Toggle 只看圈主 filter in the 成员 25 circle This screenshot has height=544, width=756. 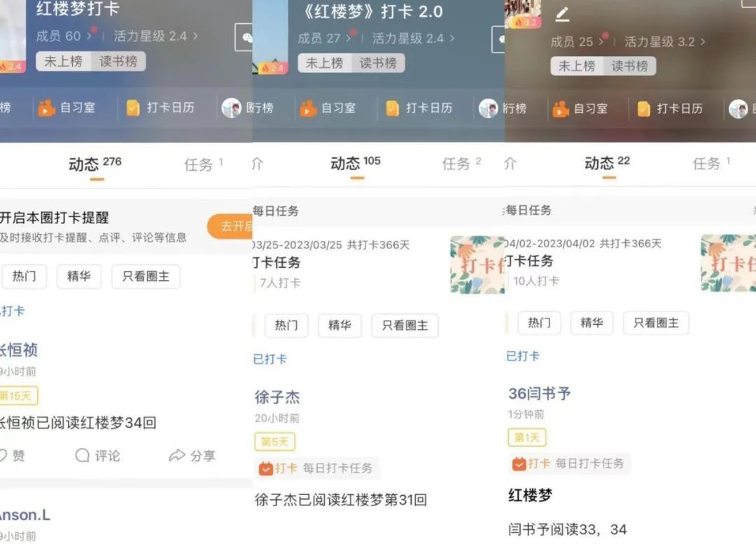pyautogui.click(x=656, y=323)
